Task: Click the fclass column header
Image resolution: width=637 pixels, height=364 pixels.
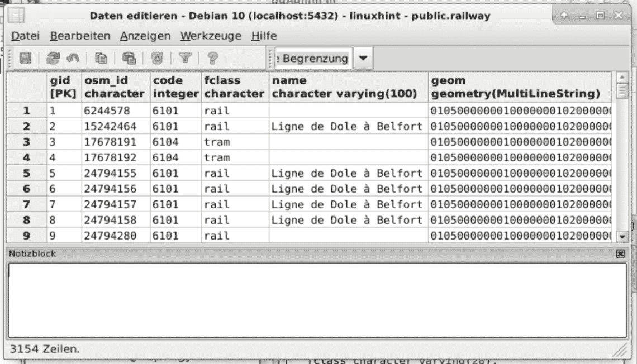Action: click(235, 87)
